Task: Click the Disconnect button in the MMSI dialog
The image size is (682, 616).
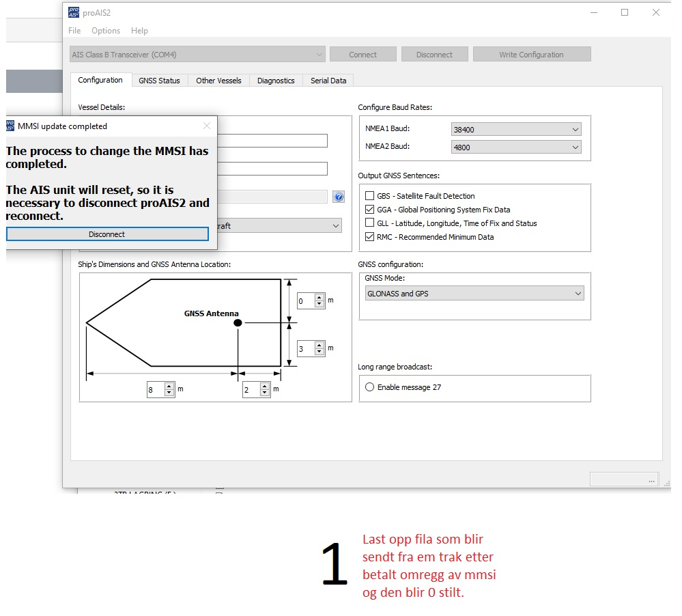Action: pos(107,234)
